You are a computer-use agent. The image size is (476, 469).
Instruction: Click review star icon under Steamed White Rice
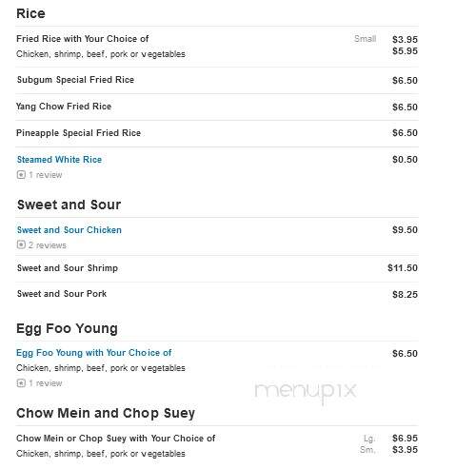coord(21,175)
